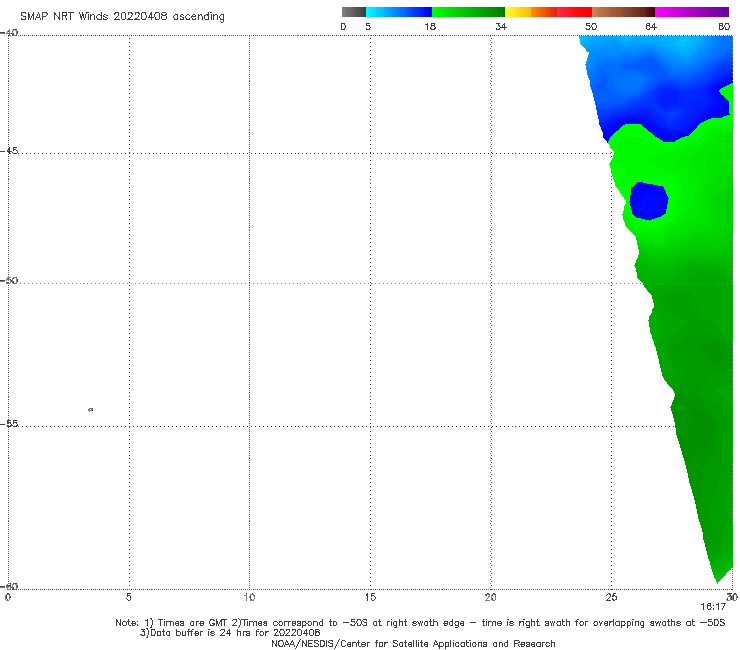
Task: Click the longitude axis label '10'
Action: click(249, 597)
